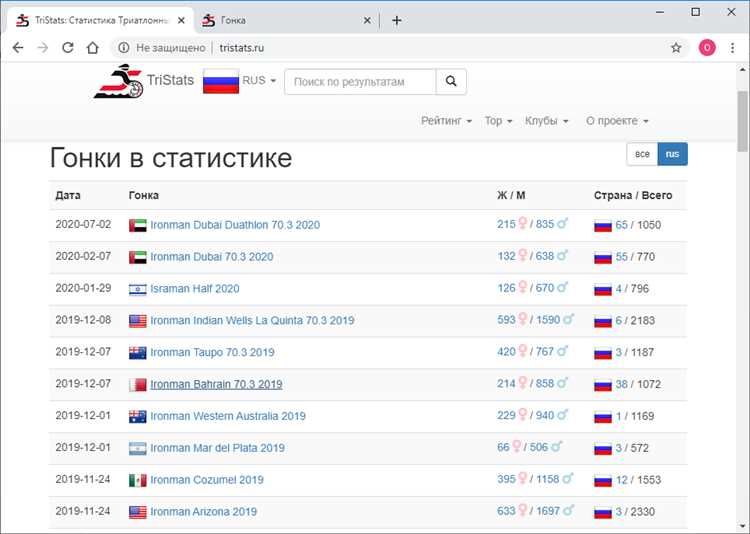This screenshot has width=750, height=534.
Task: Open Ironman Western Australia 2019 link
Action: tap(228, 416)
